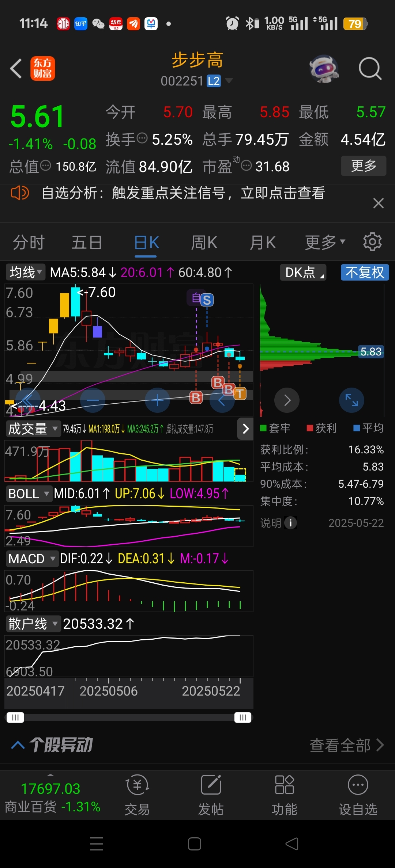
Task: Tap Android back triangle
Action: click(292, 844)
